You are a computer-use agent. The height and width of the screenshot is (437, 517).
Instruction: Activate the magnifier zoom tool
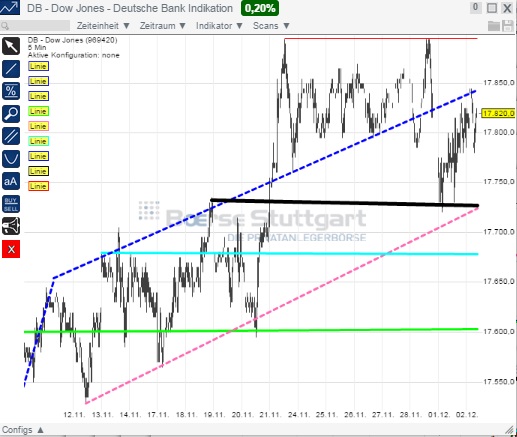coord(11,114)
